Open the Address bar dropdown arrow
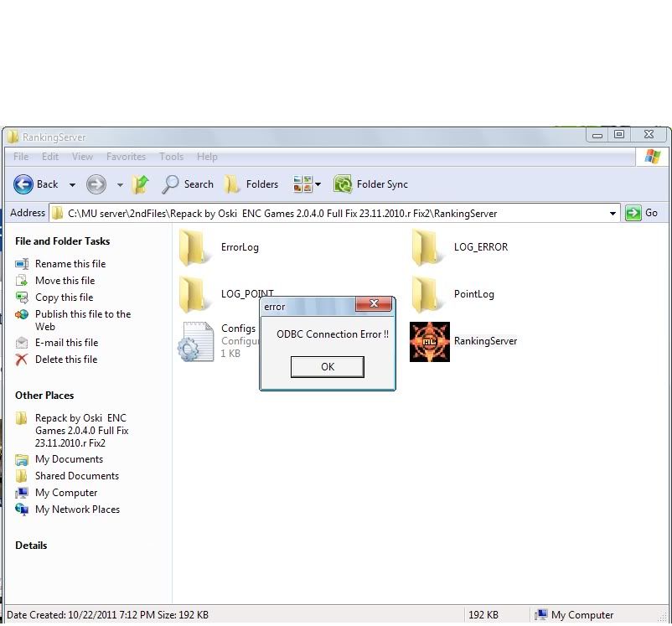The width and height of the screenshot is (672, 626). (613, 214)
